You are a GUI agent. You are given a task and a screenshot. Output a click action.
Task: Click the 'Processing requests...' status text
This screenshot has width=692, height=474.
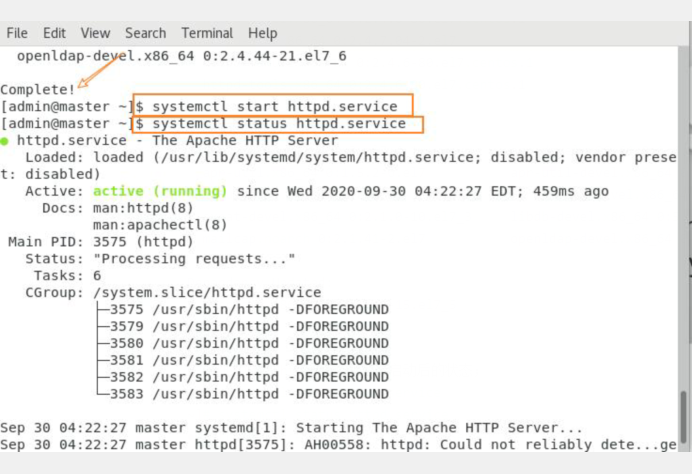194,259
